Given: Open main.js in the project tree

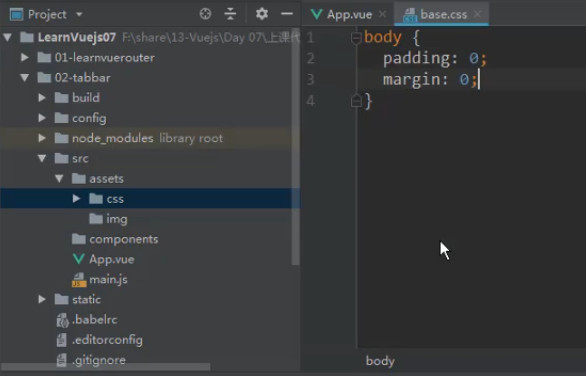Looking at the screenshot, I should coord(108,280).
